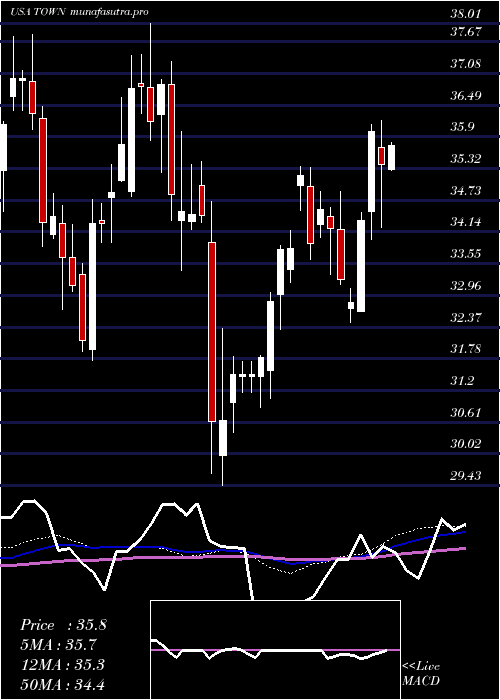
Task: Click the 31.2 price axis label
Action: tap(462, 381)
